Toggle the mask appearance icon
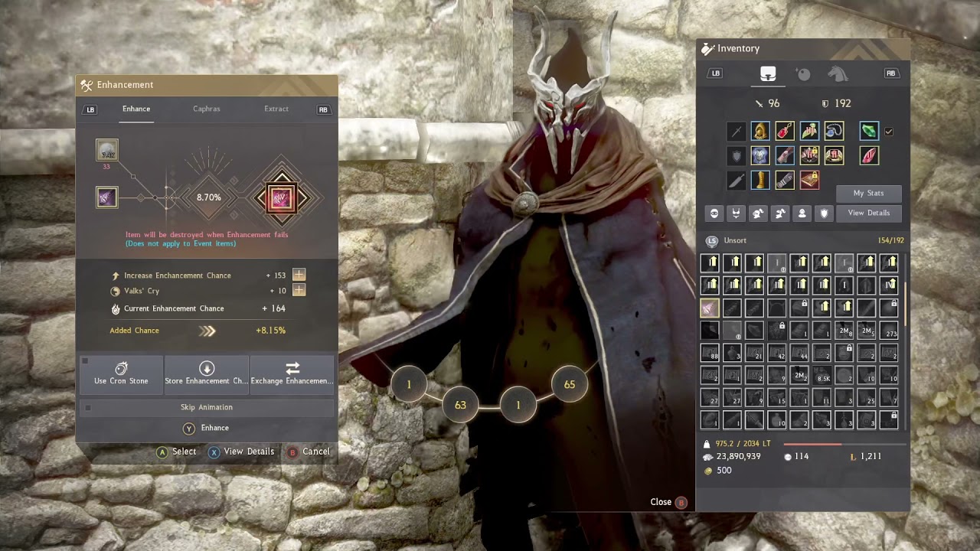980x551 pixels. click(x=714, y=214)
